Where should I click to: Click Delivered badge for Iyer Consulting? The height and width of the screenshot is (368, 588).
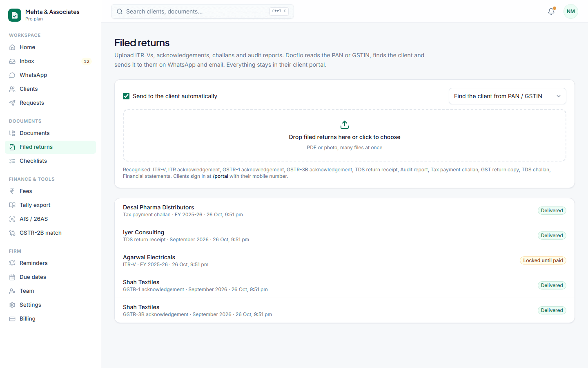[552, 236]
